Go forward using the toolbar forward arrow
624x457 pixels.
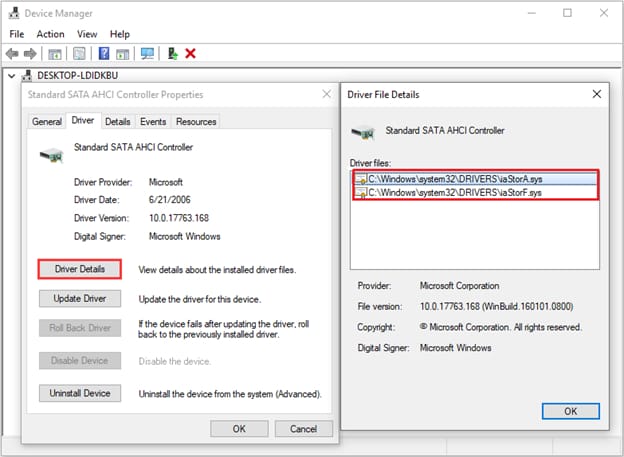30,53
